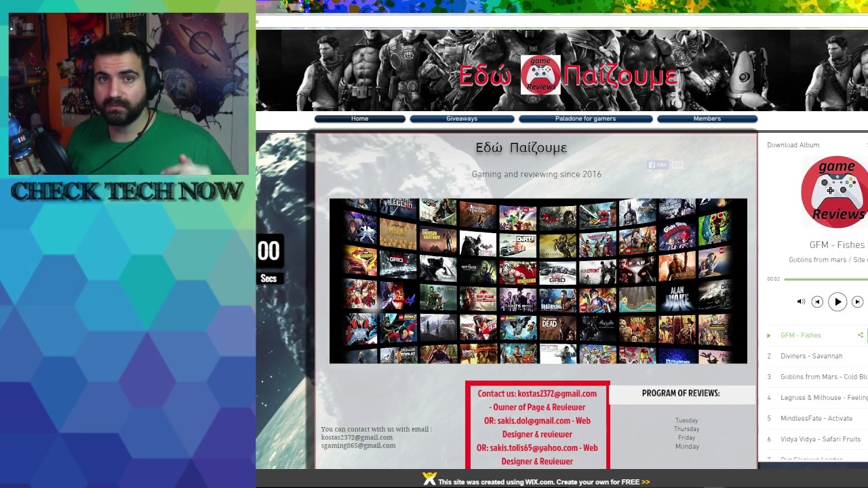Click Friday in the review program
The height and width of the screenshot is (488, 868).
pos(686,438)
